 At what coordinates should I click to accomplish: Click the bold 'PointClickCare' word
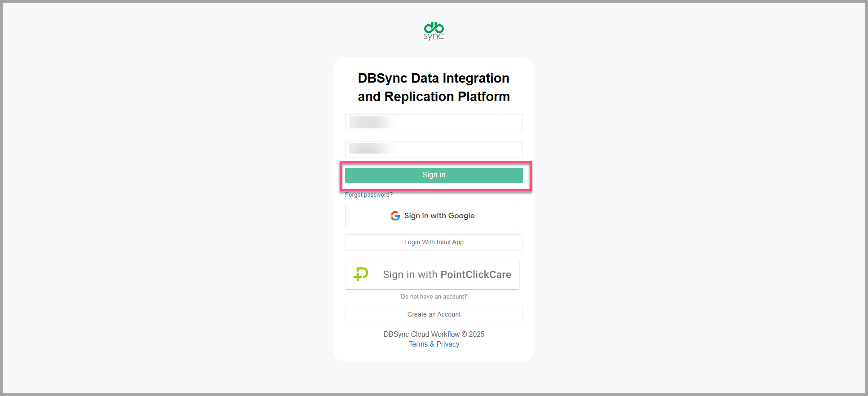(x=475, y=275)
